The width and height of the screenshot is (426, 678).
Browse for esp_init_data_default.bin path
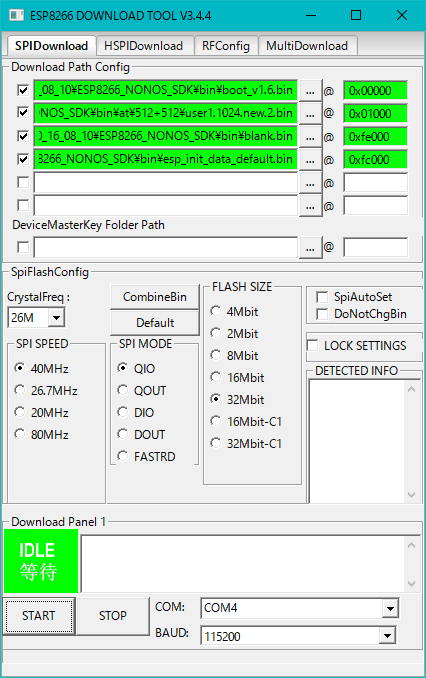click(x=310, y=160)
